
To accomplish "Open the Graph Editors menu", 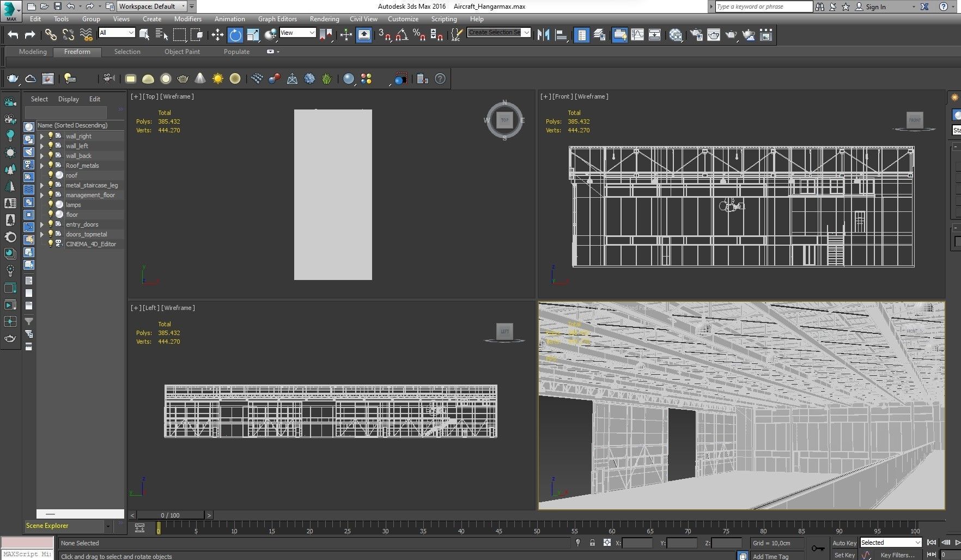I will coord(277,19).
